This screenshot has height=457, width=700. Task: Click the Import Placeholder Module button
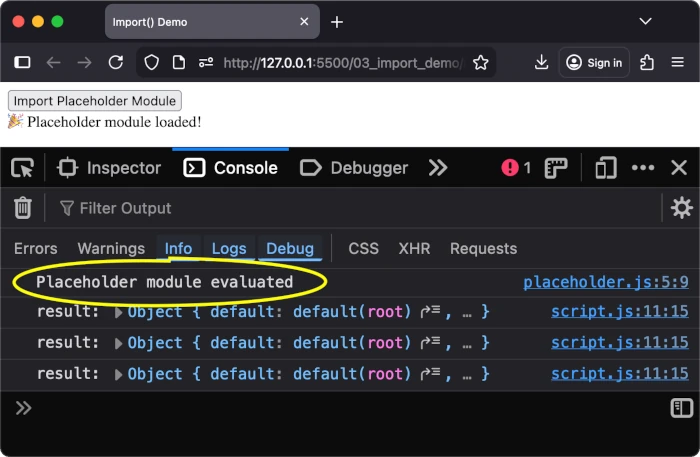95,101
